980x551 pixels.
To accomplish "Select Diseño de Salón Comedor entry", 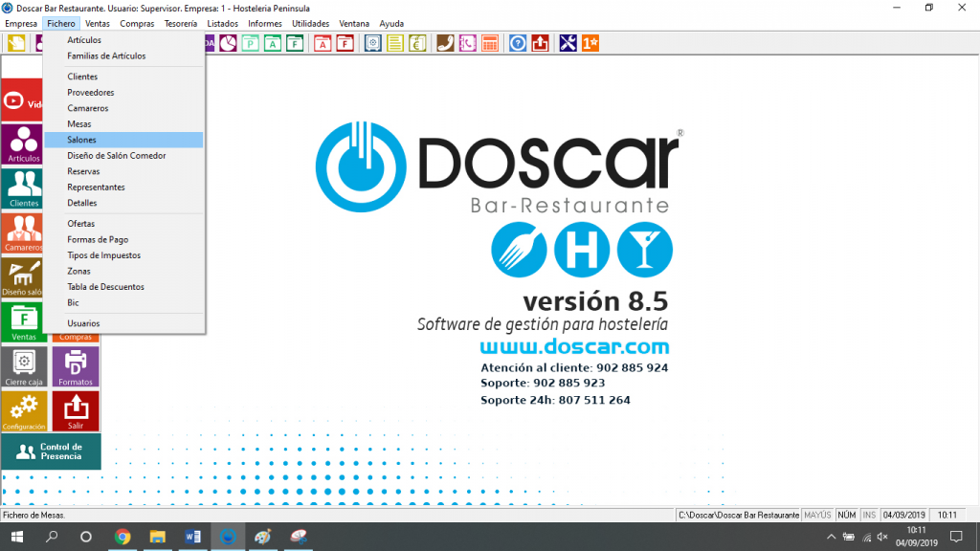I will pos(123,156).
